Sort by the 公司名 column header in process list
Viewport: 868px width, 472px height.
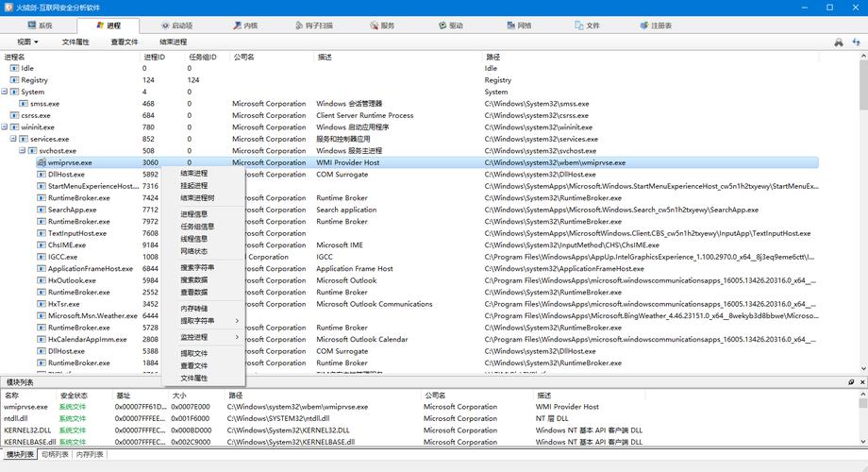point(272,57)
